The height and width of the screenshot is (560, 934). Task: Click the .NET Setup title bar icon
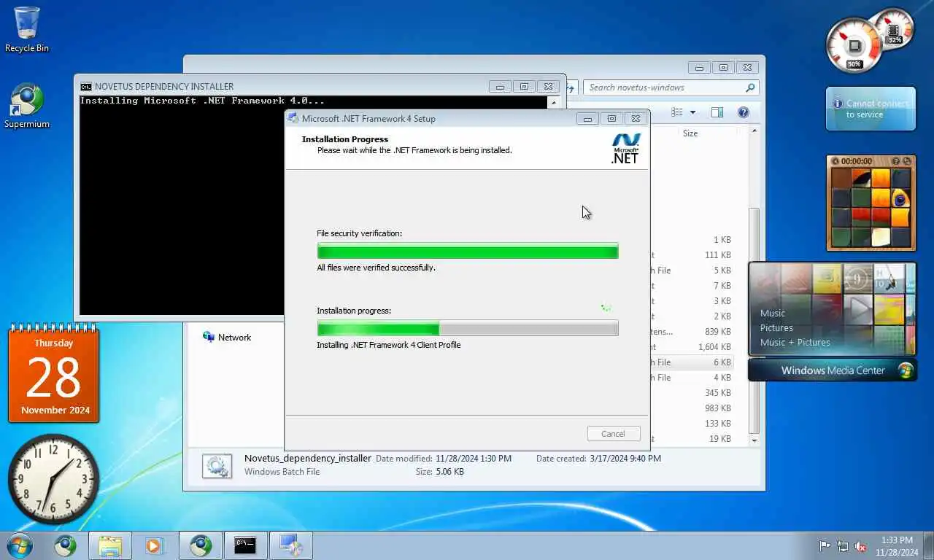tap(293, 118)
